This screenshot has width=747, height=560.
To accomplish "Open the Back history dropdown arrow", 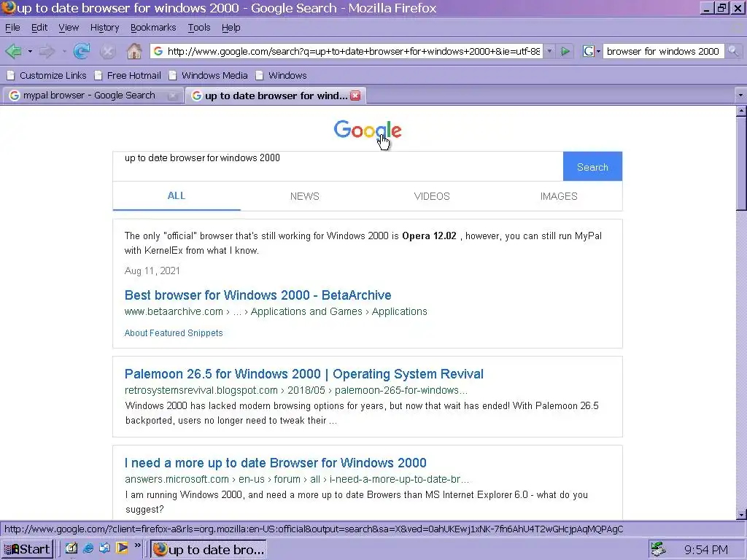I will 30,51.
